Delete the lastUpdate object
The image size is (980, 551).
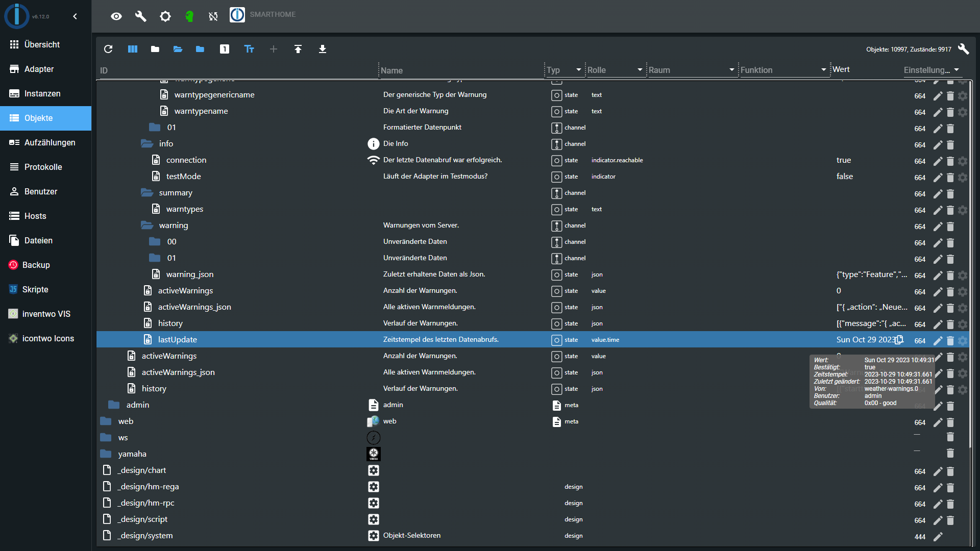pos(950,340)
